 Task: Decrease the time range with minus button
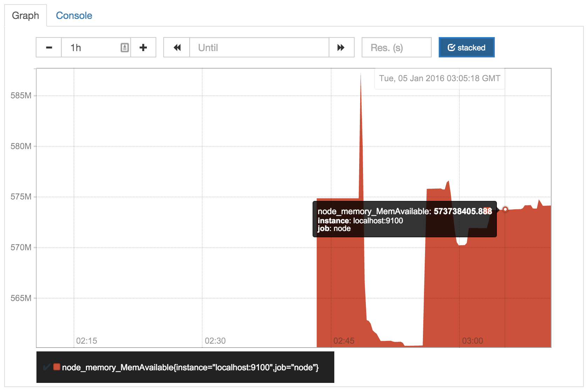(x=49, y=48)
